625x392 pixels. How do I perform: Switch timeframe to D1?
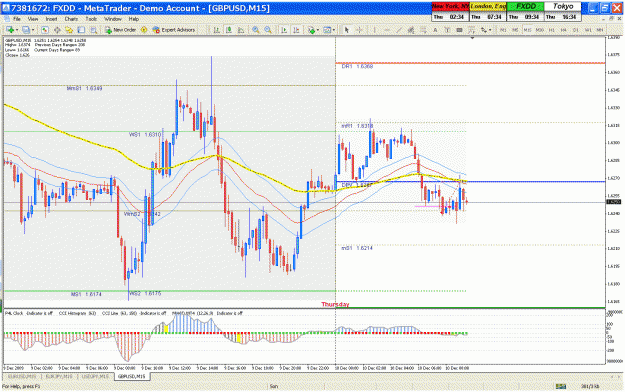[x=576, y=30]
